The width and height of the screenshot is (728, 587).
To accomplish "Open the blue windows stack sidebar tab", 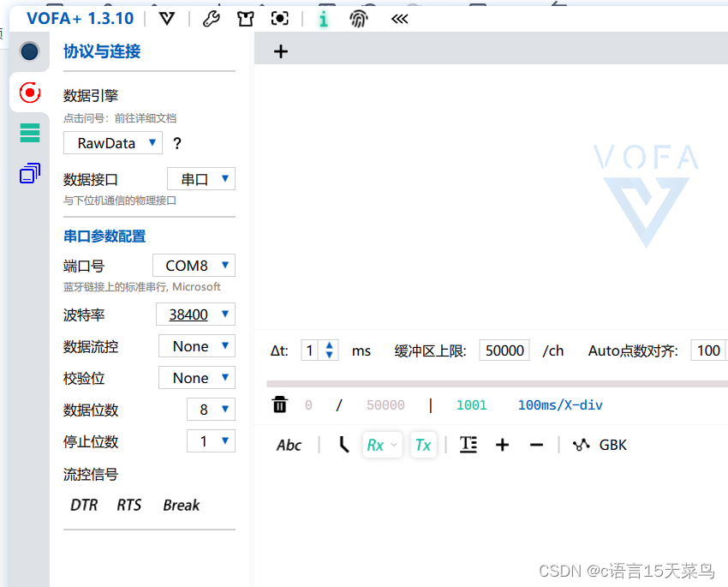I will pyautogui.click(x=30, y=173).
